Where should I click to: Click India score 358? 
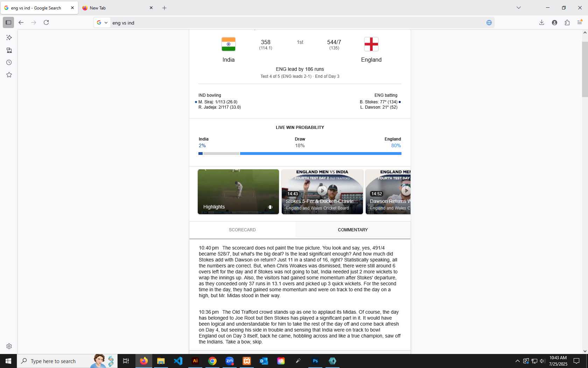coord(266,42)
